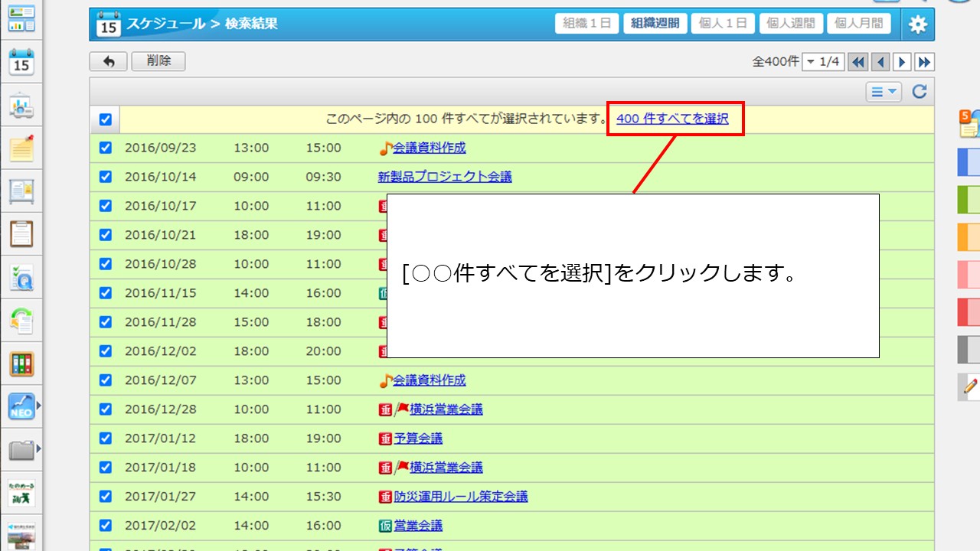Open the list view options dropdown
Screen dimensions: 980x551
(884, 92)
